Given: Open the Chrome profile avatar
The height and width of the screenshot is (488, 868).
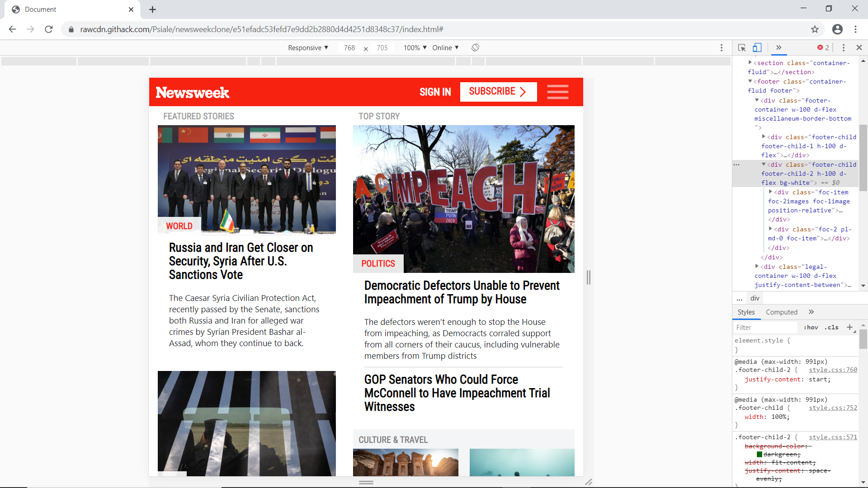Looking at the screenshot, I should click(837, 29).
